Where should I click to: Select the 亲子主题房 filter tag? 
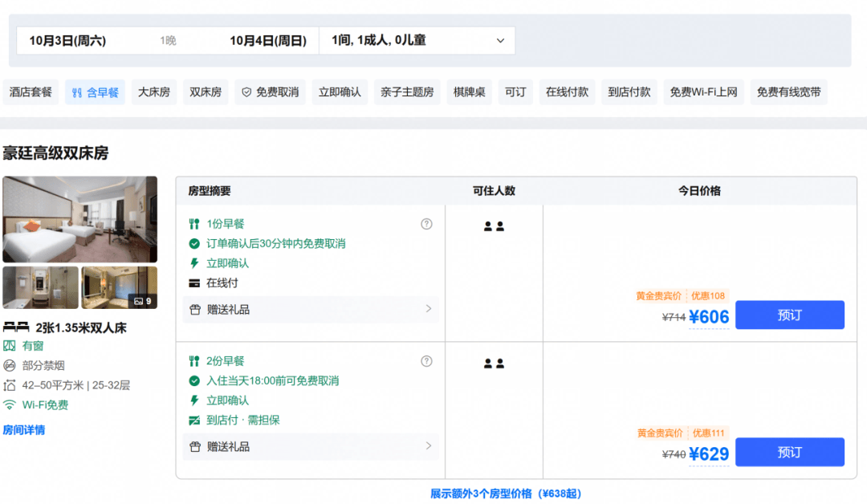pos(407,92)
